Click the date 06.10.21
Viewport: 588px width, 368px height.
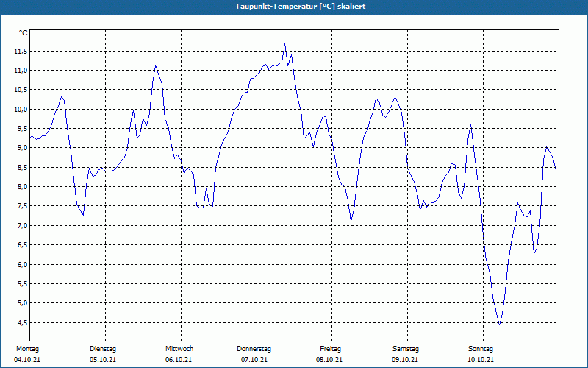pos(179,360)
